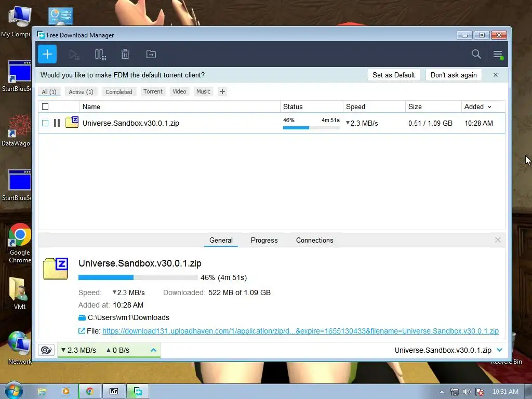This screenshot has height=399, width=532.
Task: Click the upload speed 0 B/s in status bar
Action: 118,350
